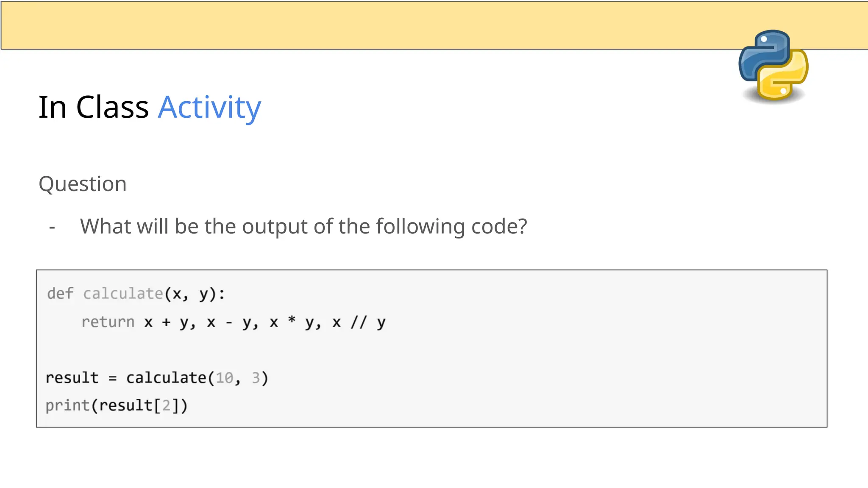Image resolution: width=868 pixels, height=488 pixels.
Task: Click the "def" keyword in the code
Action: (x=60, y=294)
